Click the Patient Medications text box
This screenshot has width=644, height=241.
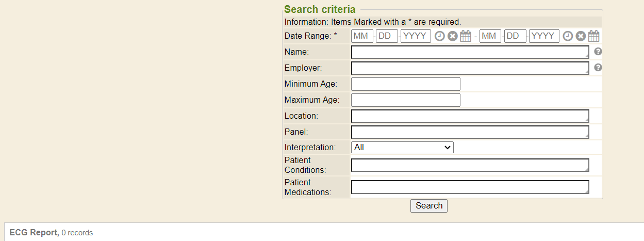click(x=470, y=187)
